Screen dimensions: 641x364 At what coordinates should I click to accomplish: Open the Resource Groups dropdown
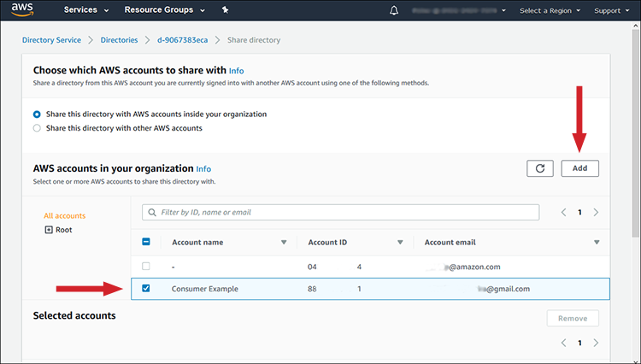pos(164,9)
